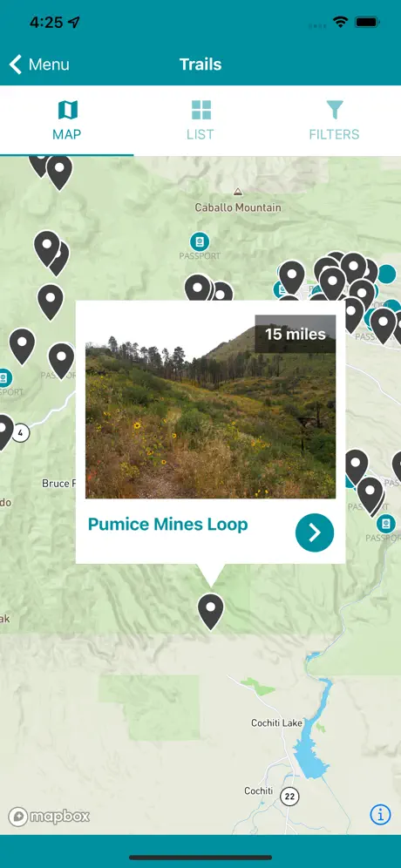Tap the map info icon
This screenshot has height=868, width=401.
[x=380, y=814]
